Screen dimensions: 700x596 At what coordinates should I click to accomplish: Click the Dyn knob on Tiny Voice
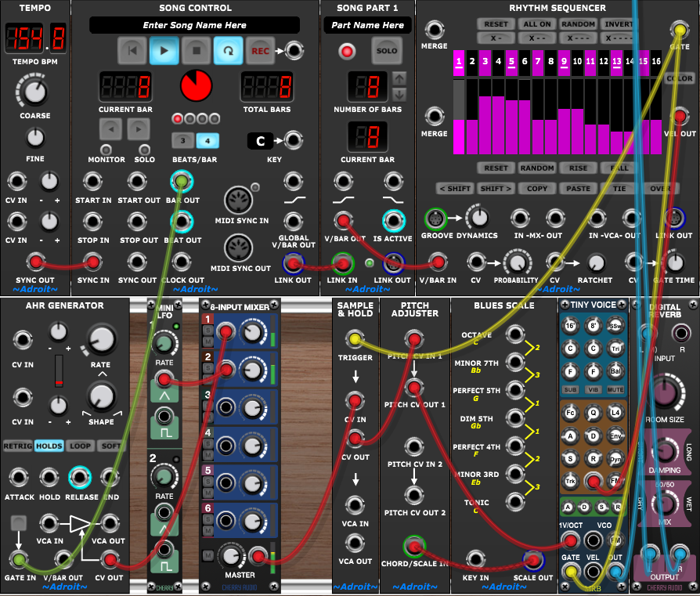[615, 458]
